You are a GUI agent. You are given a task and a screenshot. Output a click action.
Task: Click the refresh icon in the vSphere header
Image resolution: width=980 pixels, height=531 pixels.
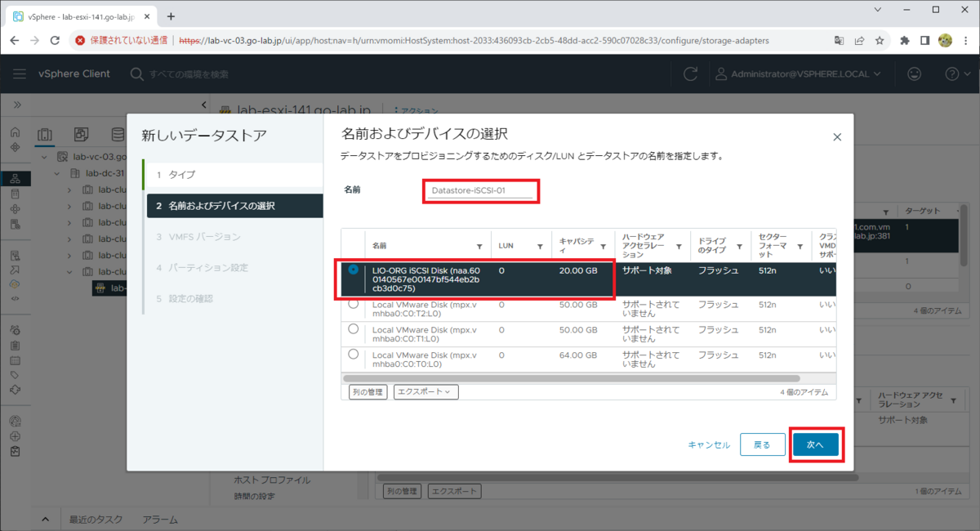pos(690,73)
